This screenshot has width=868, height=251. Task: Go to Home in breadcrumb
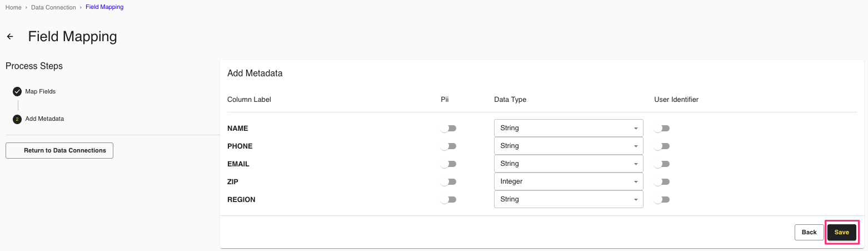click(x=13, y=7)
